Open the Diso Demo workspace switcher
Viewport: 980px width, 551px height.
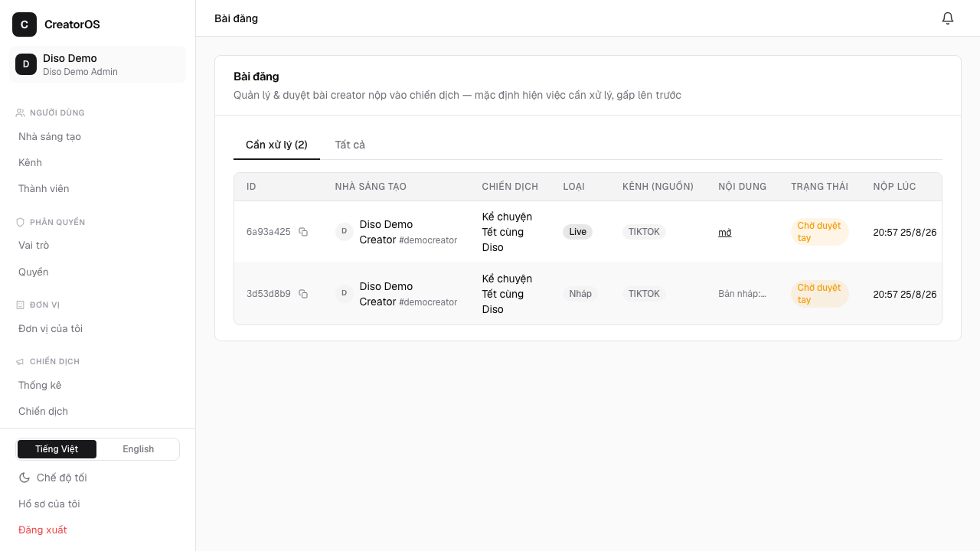point(98,64)
